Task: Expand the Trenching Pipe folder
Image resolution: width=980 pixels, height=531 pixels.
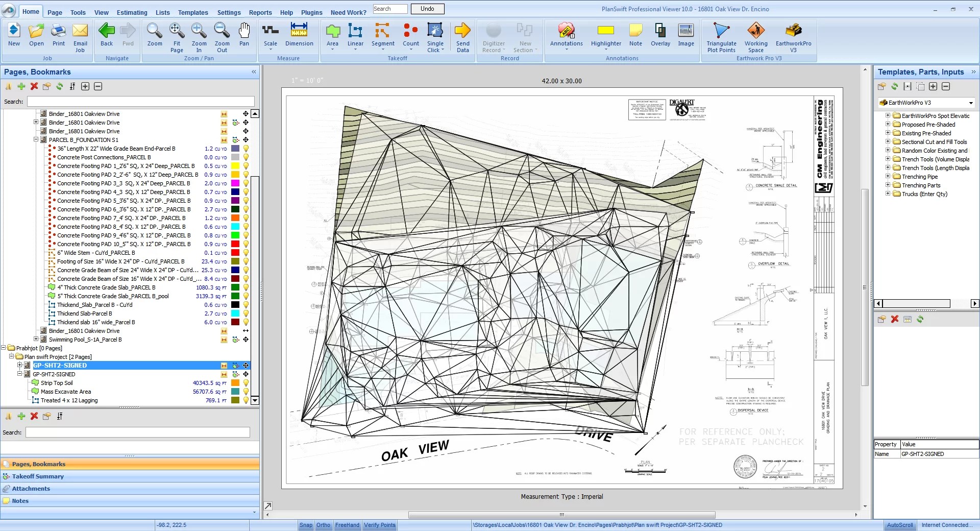Action: click(888, 176)
